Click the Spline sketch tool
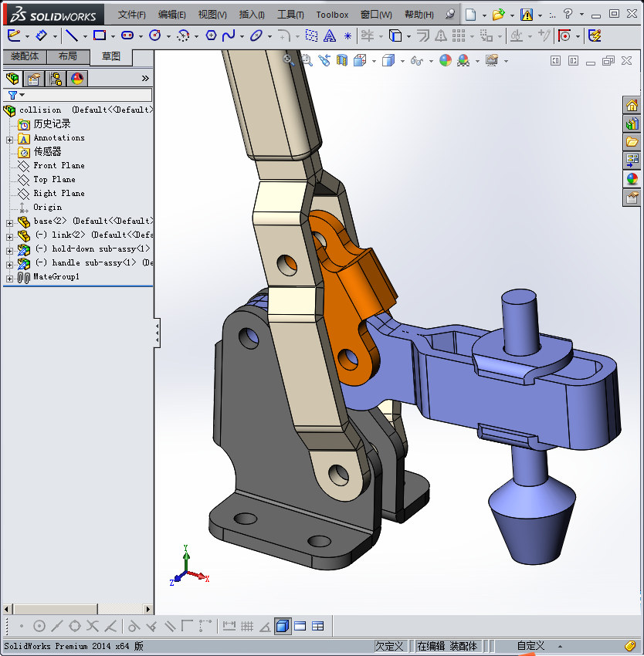 click(229, 36)
